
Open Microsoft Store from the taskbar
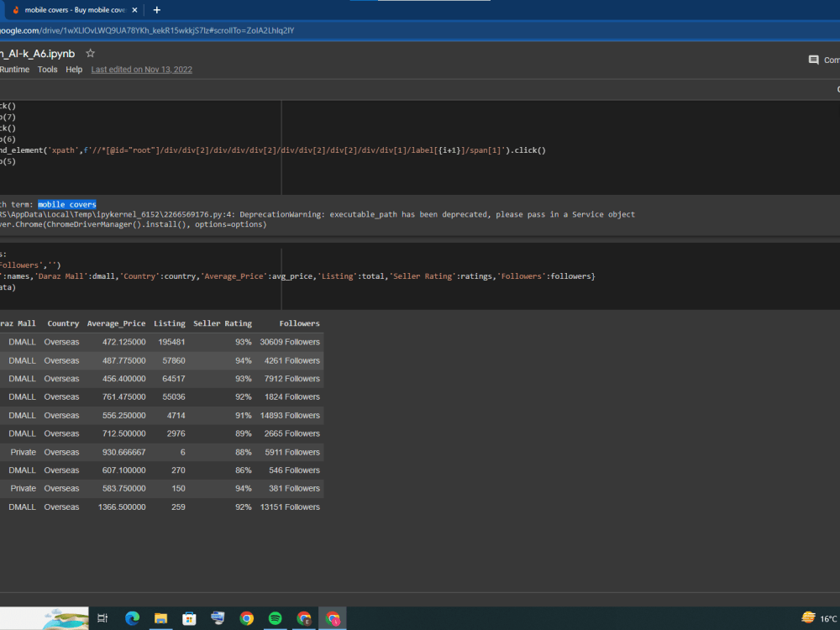189,618
